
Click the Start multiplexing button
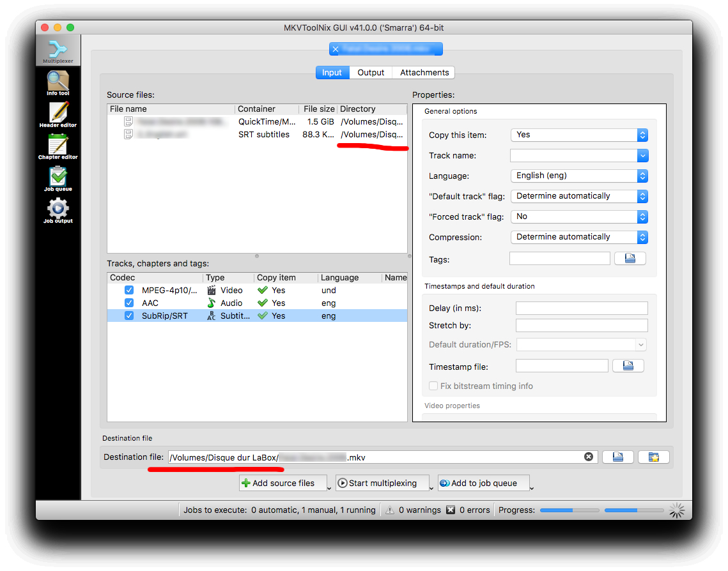[382, 483]
